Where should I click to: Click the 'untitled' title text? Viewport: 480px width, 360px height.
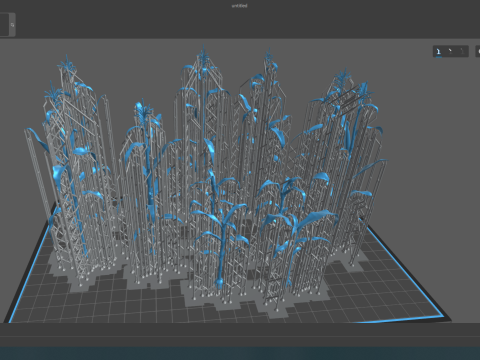pos(239,6)
